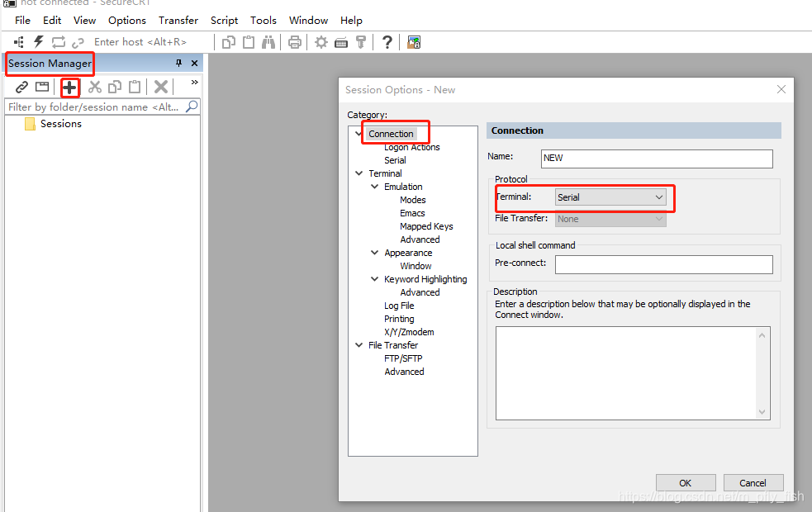Click the Copy icon in the main toolbar
This screenshot has width=812, height=512.
tap(228, 42)
